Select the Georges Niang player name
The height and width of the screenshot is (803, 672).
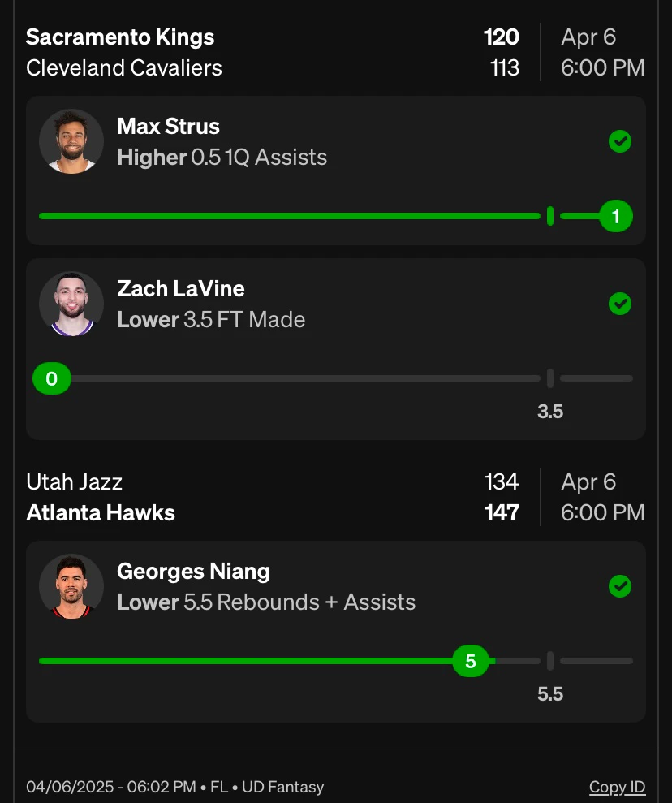point(193,572)
